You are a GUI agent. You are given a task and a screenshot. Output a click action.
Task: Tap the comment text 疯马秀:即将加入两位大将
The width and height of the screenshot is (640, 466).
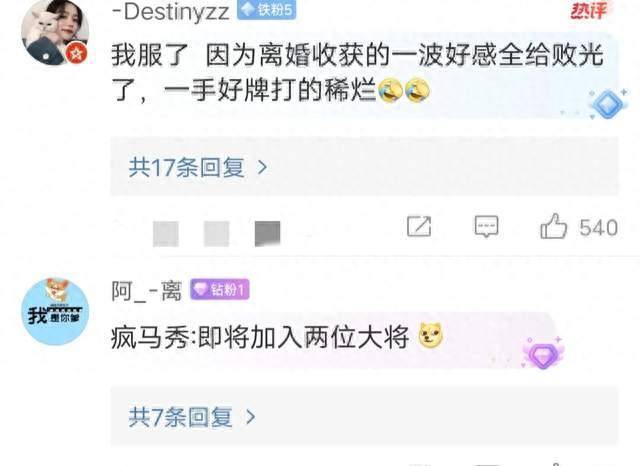(260, 337)
